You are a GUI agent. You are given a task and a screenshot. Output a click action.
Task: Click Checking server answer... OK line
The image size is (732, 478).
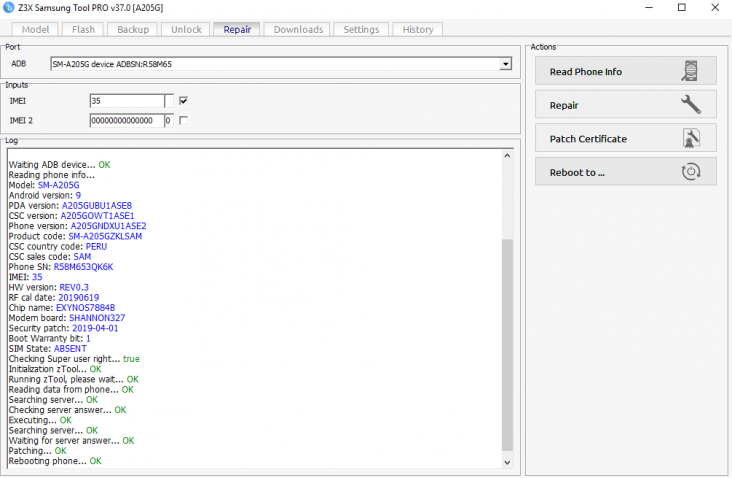click(x=67, y=410)
